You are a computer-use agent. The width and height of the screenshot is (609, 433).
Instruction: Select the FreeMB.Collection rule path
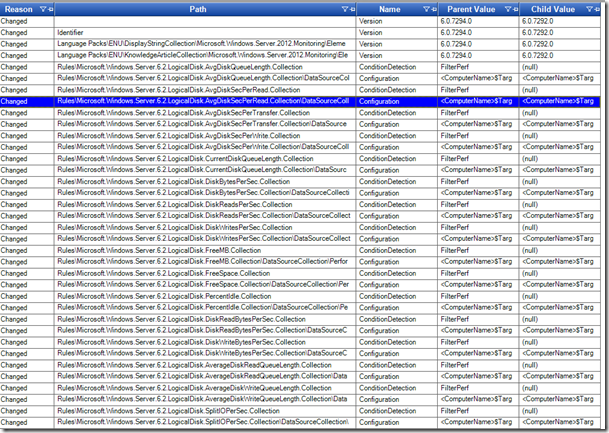205,250
